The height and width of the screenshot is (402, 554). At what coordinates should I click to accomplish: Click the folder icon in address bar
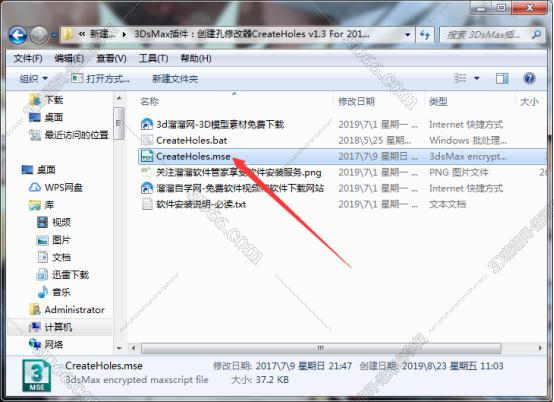tap(67, 34)
